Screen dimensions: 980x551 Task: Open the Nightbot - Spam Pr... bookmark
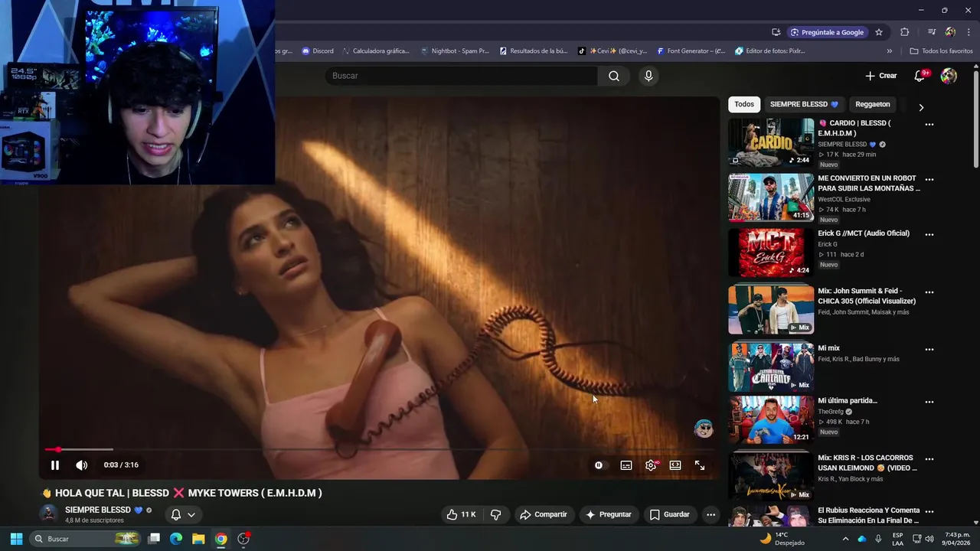tap(455, 51)
